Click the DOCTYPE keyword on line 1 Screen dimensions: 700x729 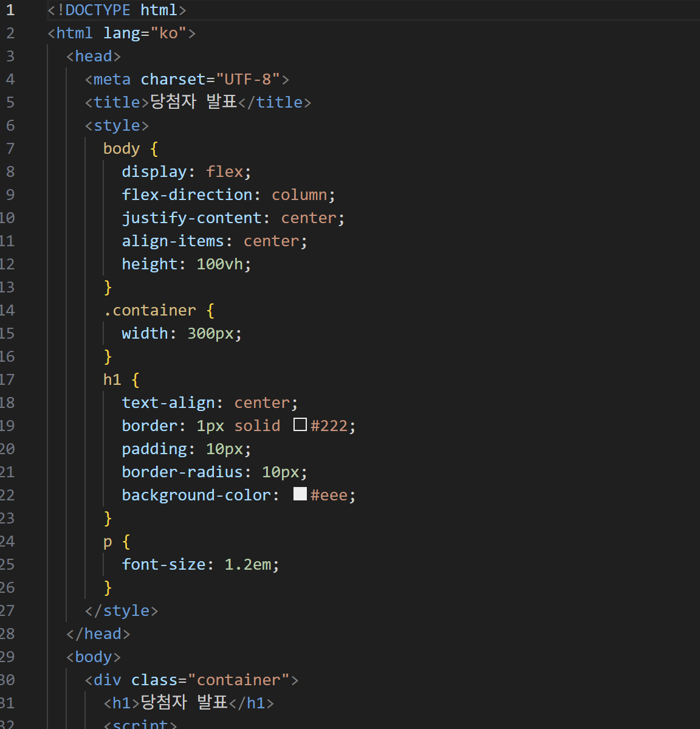pos(98,10)
